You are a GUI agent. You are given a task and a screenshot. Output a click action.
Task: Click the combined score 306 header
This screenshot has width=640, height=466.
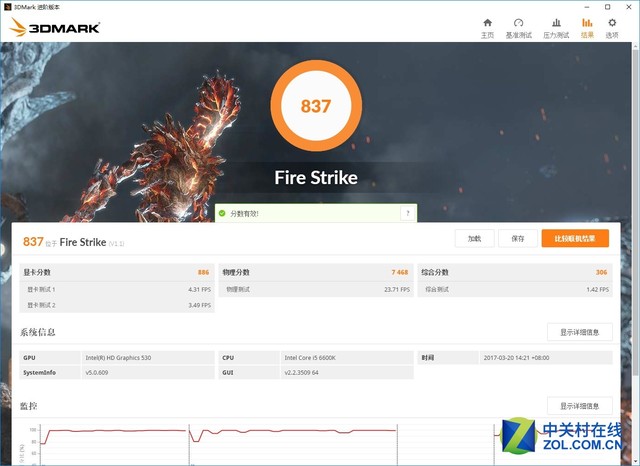515,272
